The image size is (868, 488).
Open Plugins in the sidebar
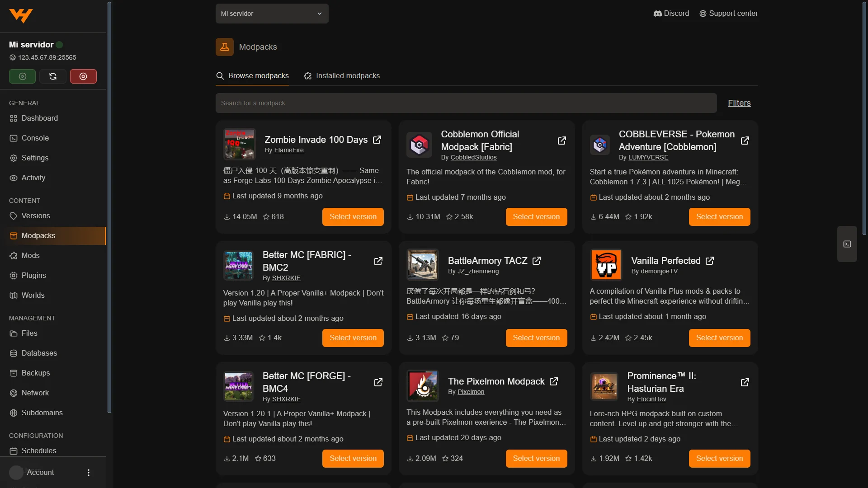click(x=53, y=276)
